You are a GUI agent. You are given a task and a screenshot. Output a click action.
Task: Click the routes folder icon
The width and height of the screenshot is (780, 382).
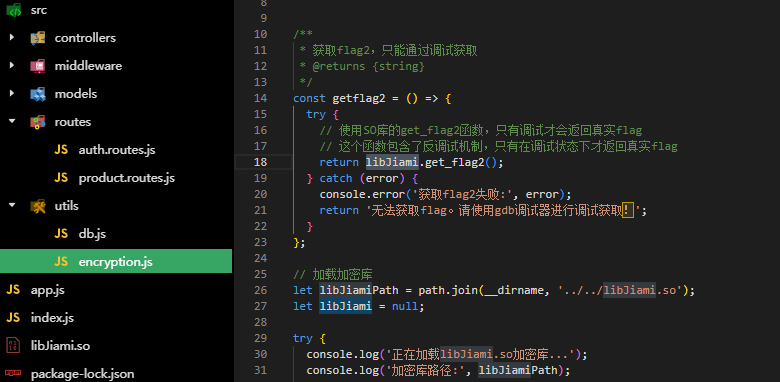point(38,121)
